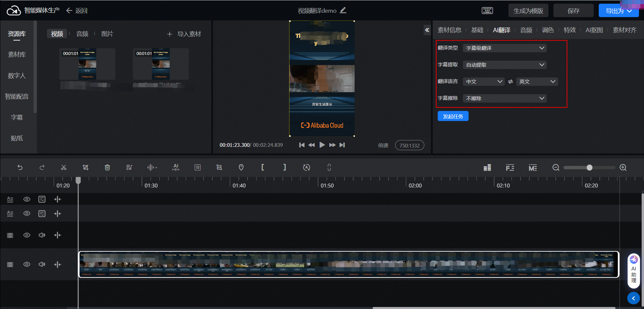644x309 pixels.
Task: Click the circular A auto icon
Action: tap(307, 167)
